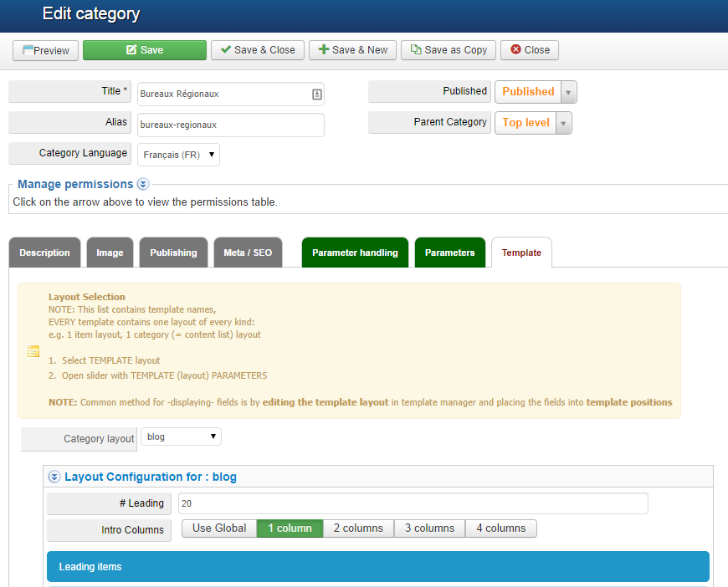Click the icon inside Title field

[x=316, y=94]
